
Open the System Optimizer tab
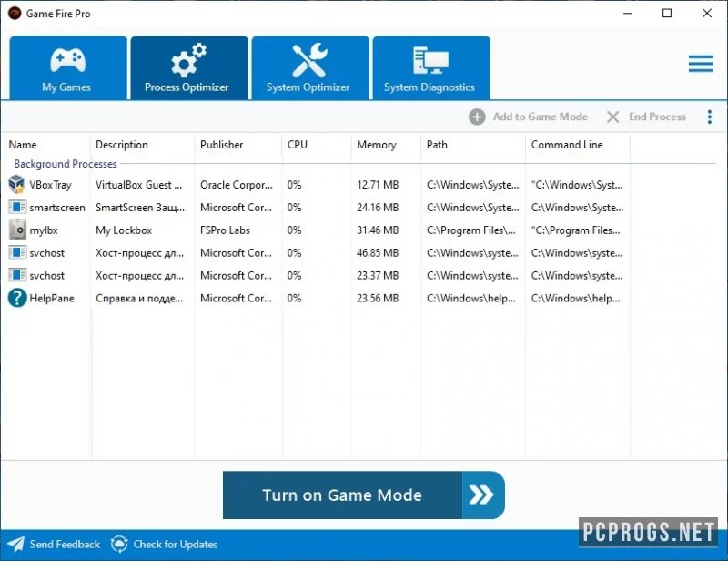(310, 68)
